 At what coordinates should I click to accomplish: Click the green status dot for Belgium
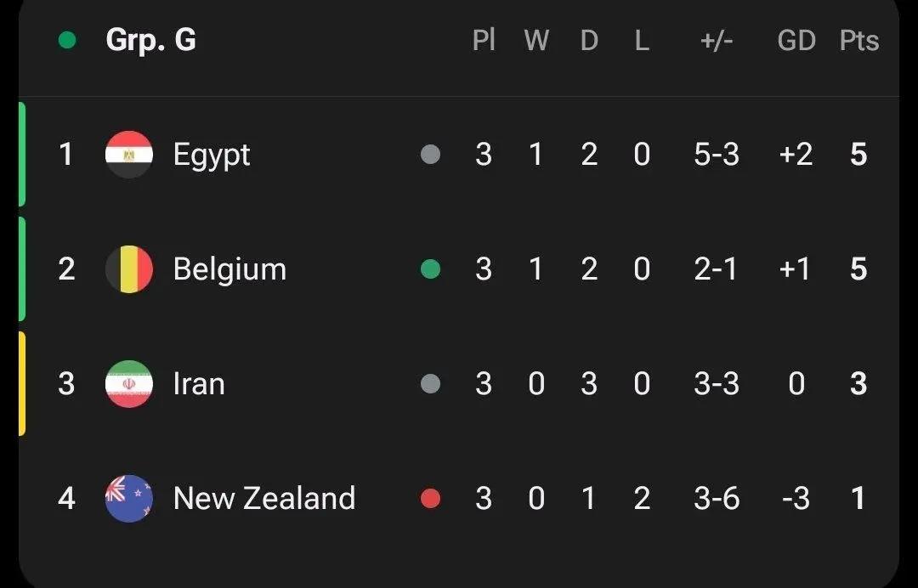(430, 269)
